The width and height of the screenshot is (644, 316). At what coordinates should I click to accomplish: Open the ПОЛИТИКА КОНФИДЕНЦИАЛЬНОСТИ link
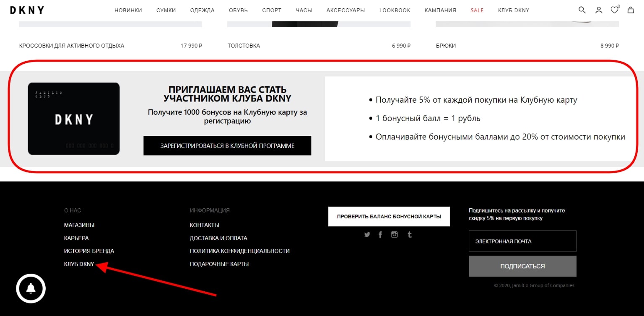(x=240, y=251)
